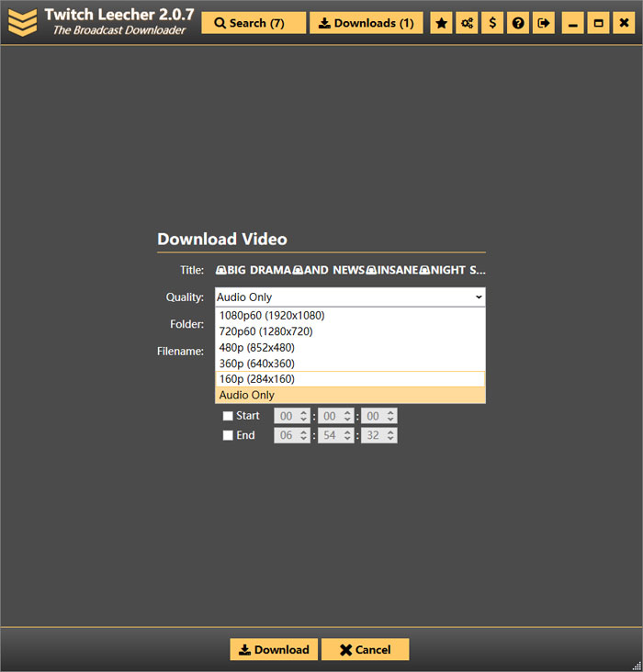
Task: Maximize the Twitch Leecher window
Action: point(598,23)
